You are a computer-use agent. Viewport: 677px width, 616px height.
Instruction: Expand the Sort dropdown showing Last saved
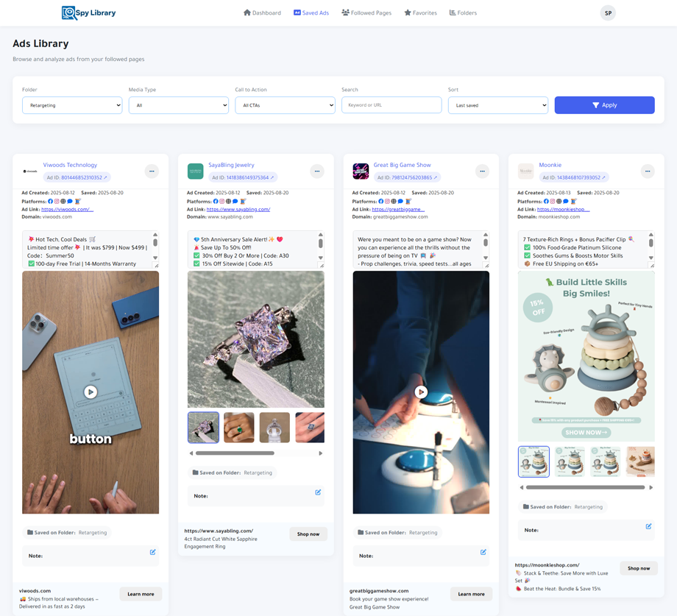pos(498,105)
